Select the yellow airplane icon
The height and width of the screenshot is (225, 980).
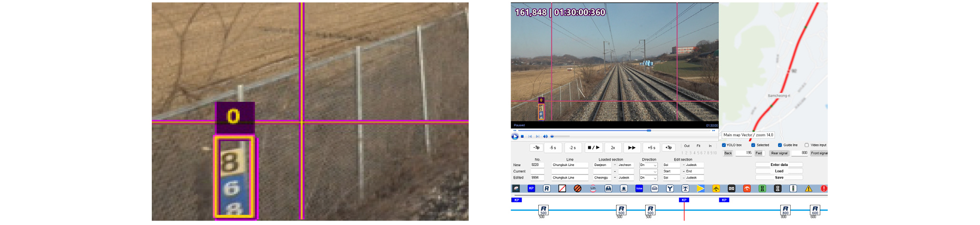pyautogui.click(x=716, y=188)
